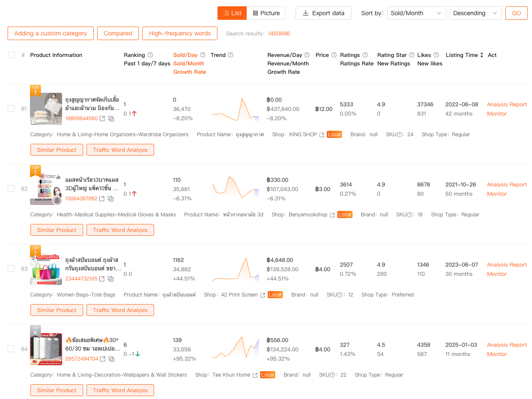Switch to List view tab

point(232,13)
